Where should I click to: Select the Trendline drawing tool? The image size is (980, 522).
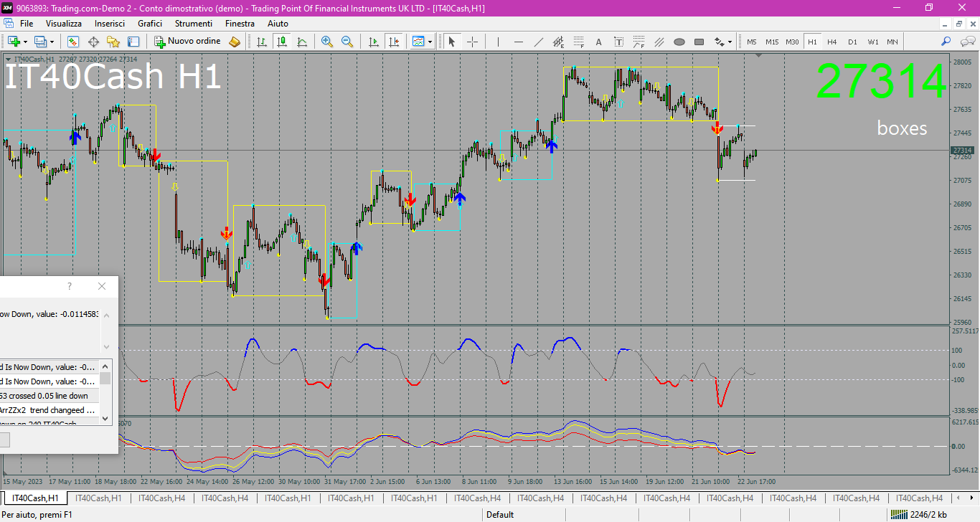click(x=539, y=42)
